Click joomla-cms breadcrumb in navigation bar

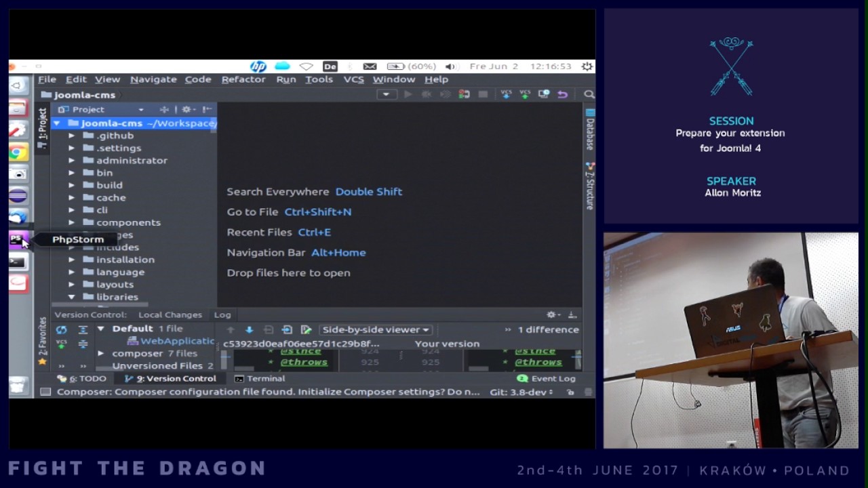coord(78,95)
